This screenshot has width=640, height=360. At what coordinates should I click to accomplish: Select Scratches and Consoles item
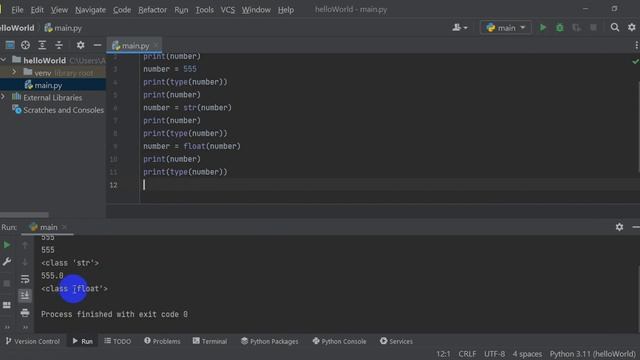click(63, 110)
